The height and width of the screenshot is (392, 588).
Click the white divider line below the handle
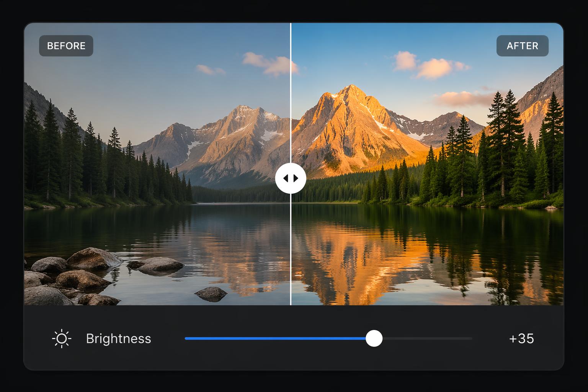pos(291,249)
